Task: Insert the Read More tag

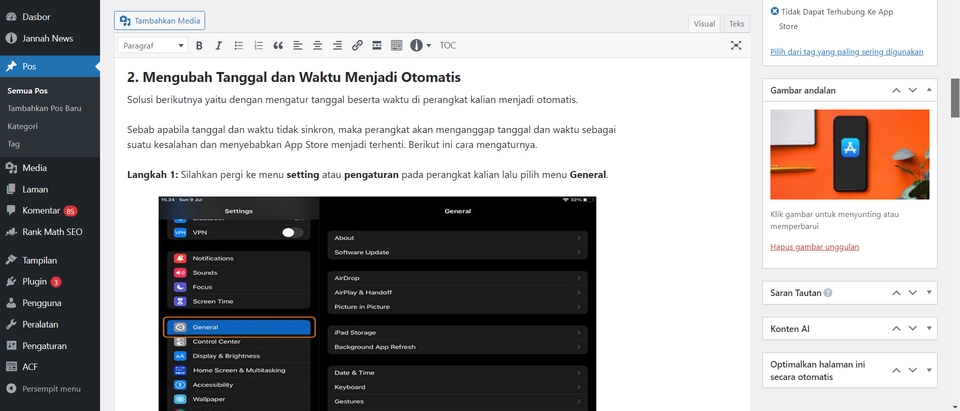Action: 377,45
